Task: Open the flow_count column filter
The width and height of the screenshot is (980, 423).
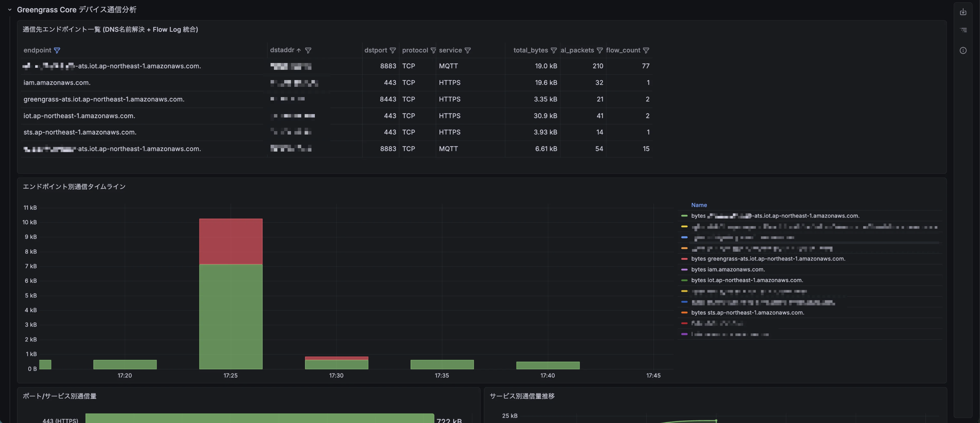Action: coord(646,50)
